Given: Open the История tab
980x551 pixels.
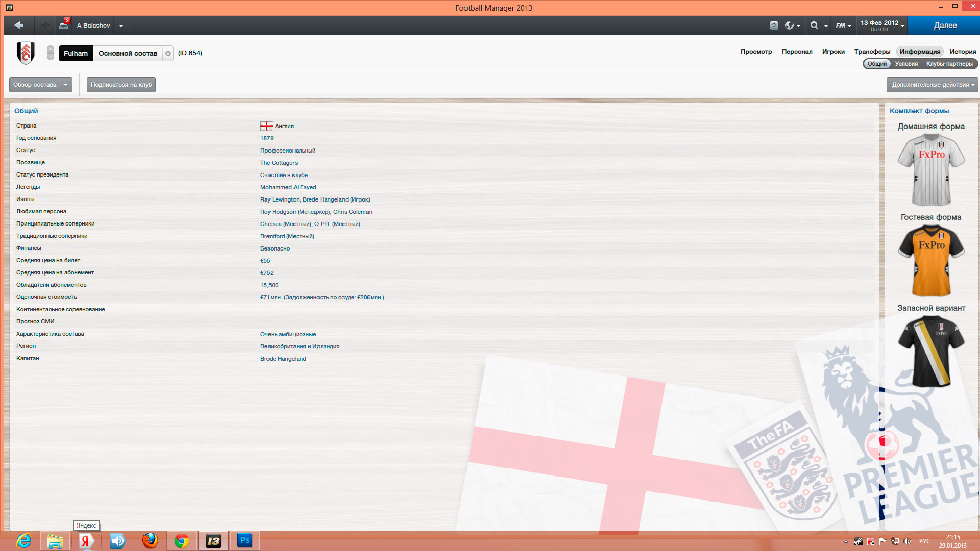Looking at the screenshot, I should coord(963,52).
